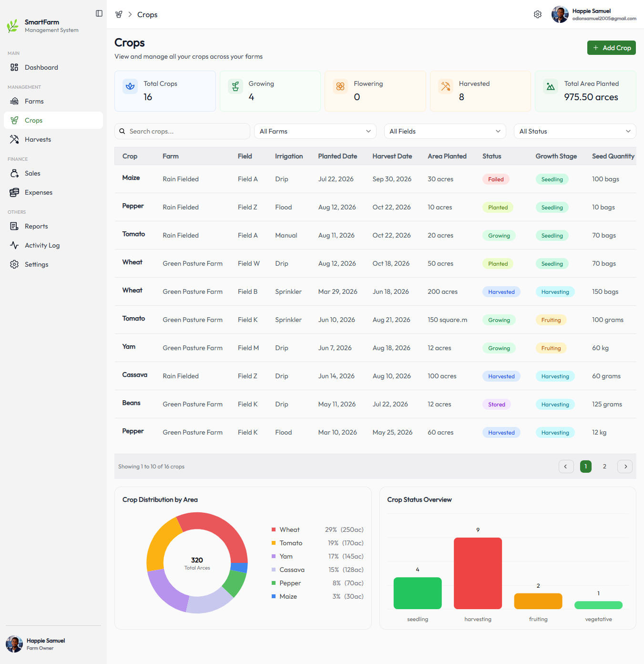Click the Expenses sidebar icon
Viewport: 644px width, 664px height.
pos(14,192)
